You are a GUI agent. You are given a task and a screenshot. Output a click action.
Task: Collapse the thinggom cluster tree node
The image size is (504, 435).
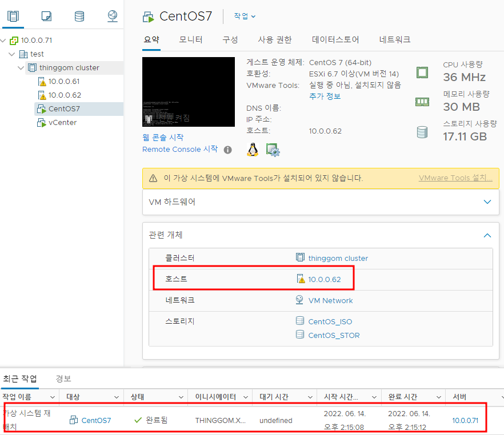[x=21, y=68]
